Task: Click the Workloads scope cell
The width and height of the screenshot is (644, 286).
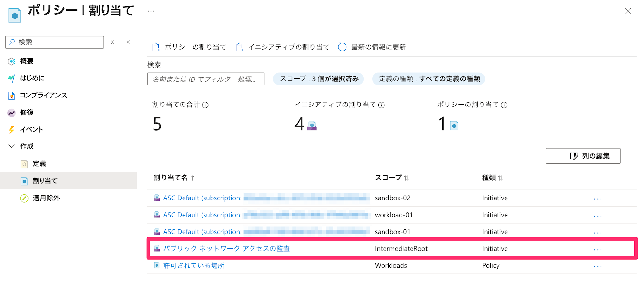Action: [x=391, y=266]
